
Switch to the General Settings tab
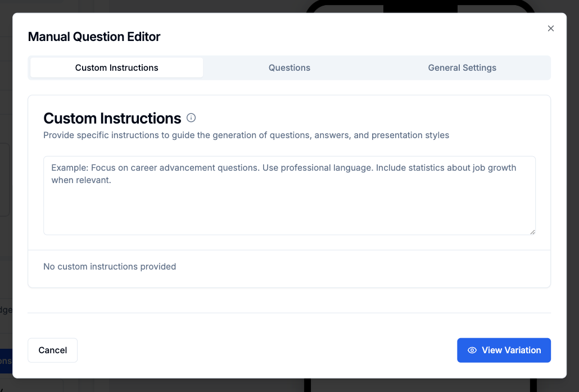click(462, 68)
